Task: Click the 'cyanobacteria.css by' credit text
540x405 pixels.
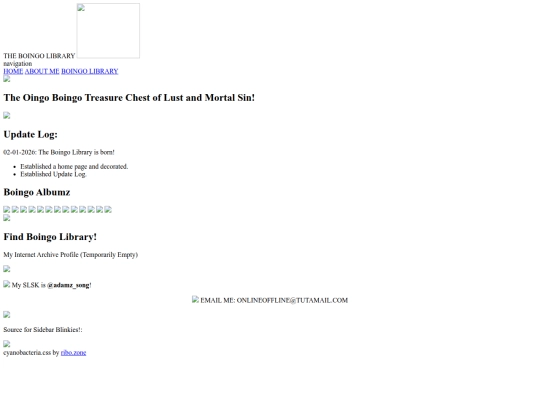Action: point(31,353)
